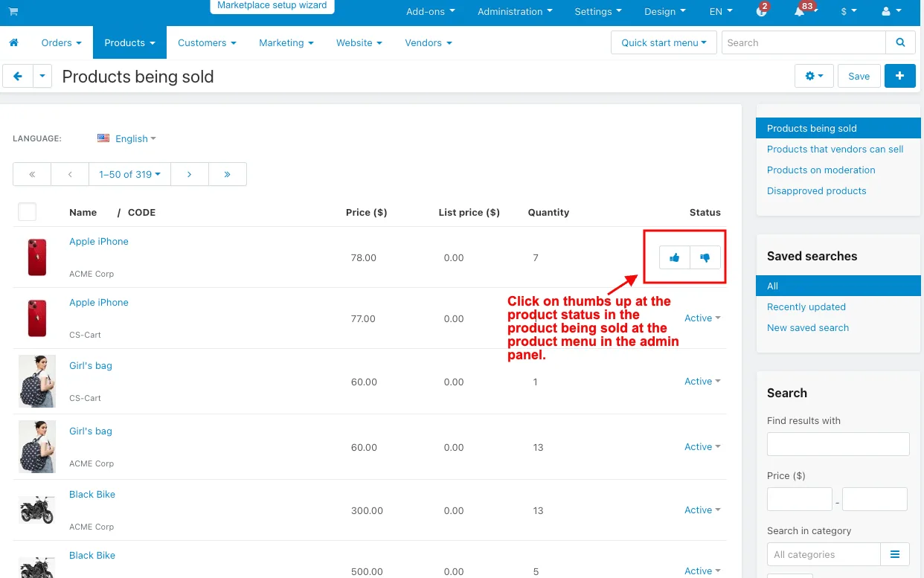Open Apple iPhone product from ACME Corp
924x578 pixels.
click(99, 241)
